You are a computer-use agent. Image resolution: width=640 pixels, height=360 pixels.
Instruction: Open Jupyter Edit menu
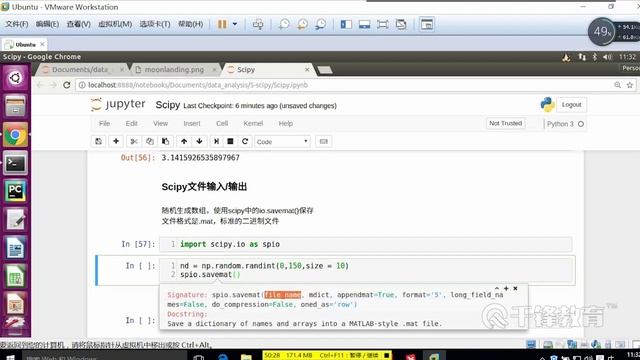[x=131, y=123]
